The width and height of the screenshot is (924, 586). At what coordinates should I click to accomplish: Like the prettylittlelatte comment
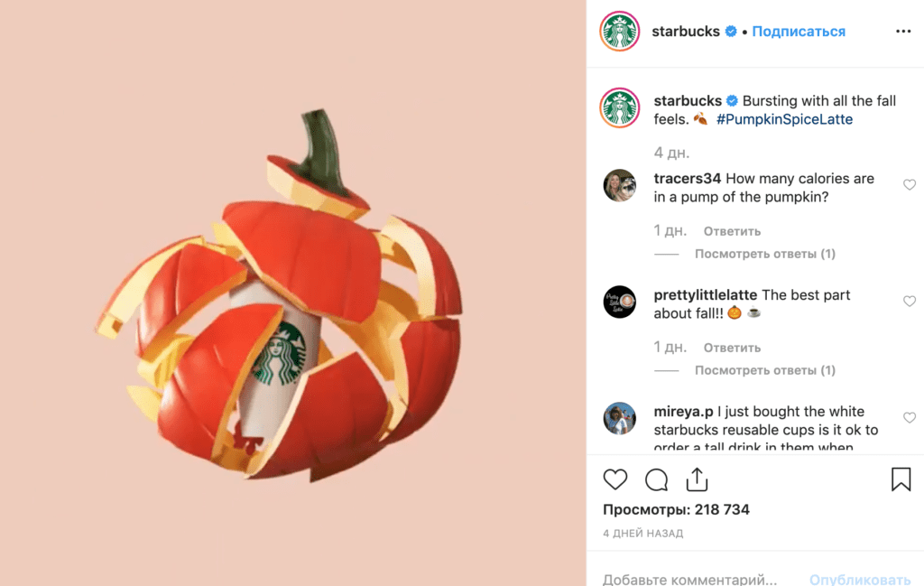tap(910, 302)
